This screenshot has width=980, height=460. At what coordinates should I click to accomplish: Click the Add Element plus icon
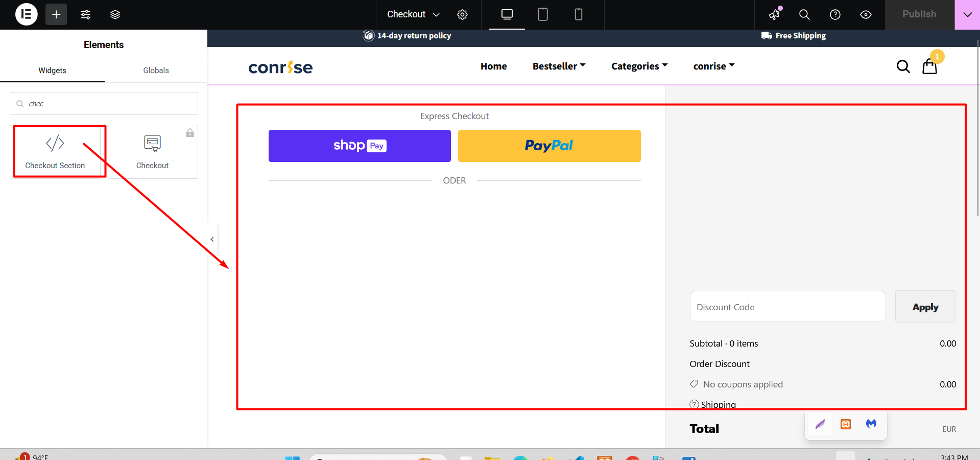point(56,14)
